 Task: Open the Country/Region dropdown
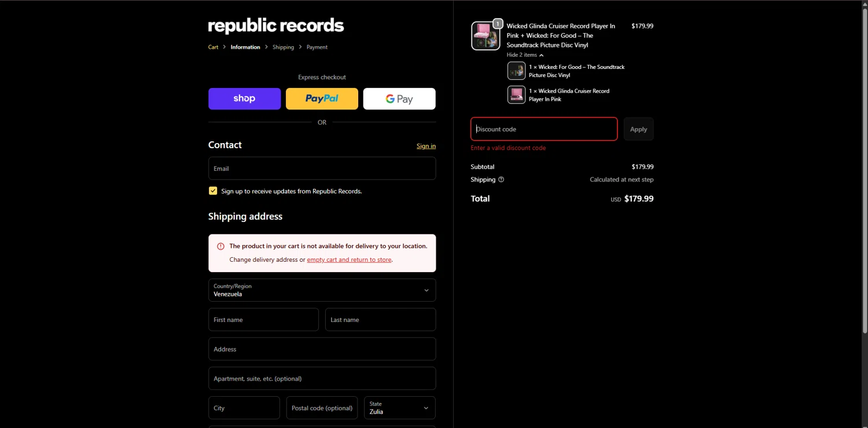pos(322,290)
